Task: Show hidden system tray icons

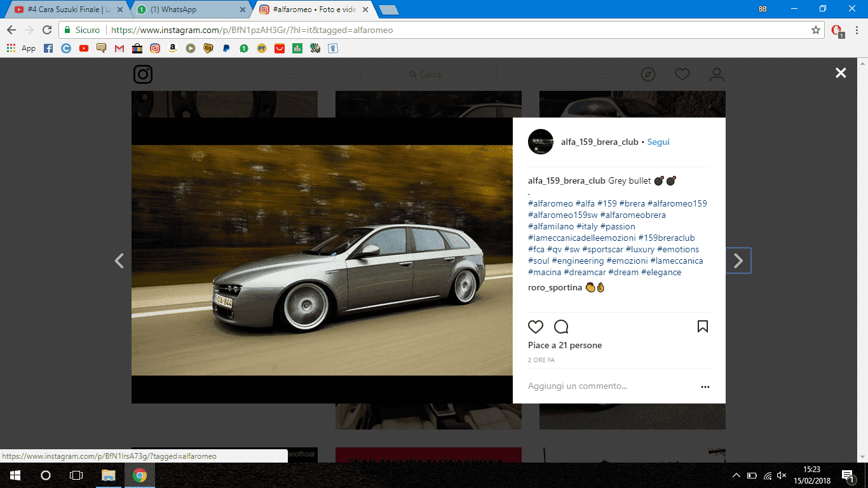Action: 736,475
